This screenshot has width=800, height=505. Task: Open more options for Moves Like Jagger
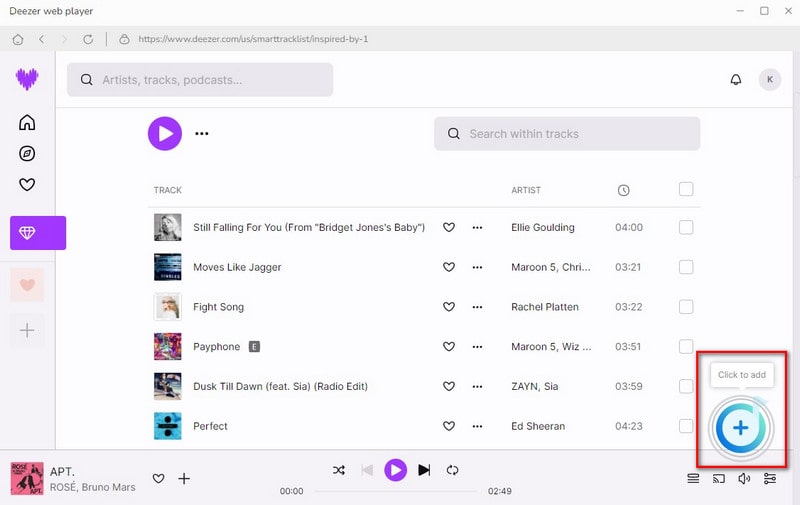pyautogui.click(x=477, y=267)
